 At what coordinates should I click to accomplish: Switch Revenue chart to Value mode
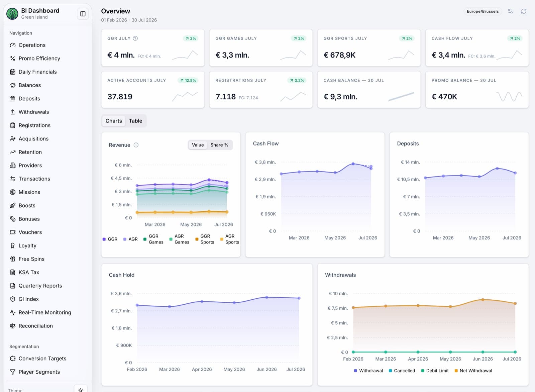pos(198,145)
